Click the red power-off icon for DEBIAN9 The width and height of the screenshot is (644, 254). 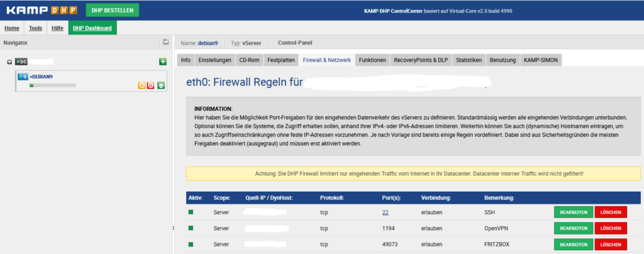click(151, 85)
